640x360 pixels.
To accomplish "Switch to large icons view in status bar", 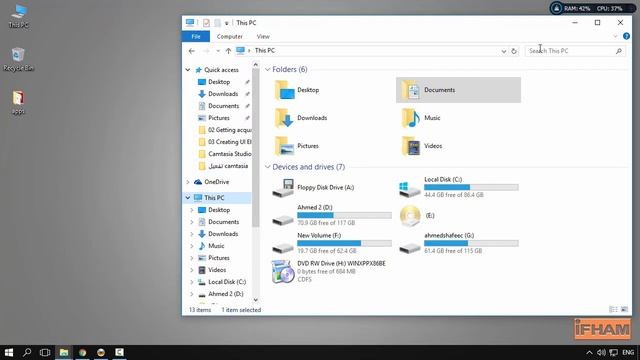I will pos(624,309).
